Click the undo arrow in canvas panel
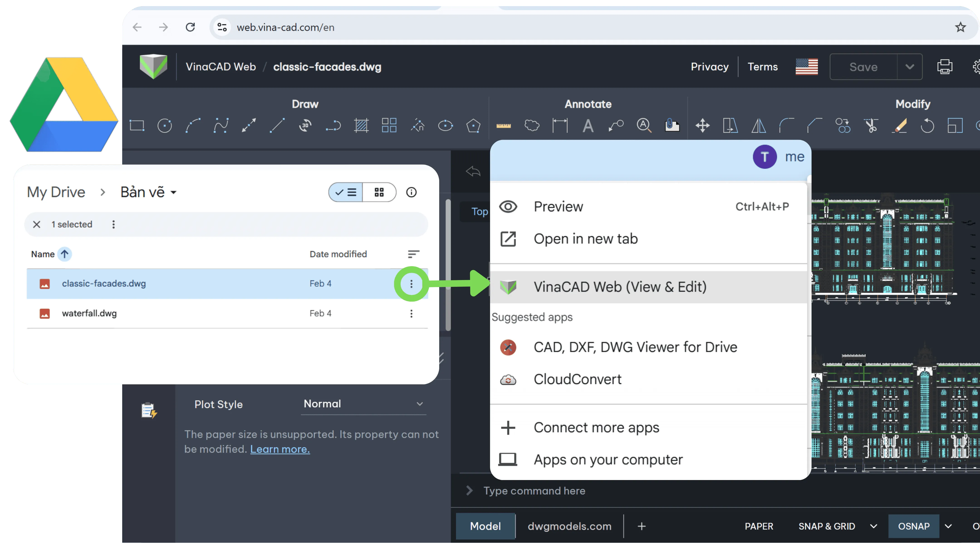980x551 pixels. [x=473, y=171]
